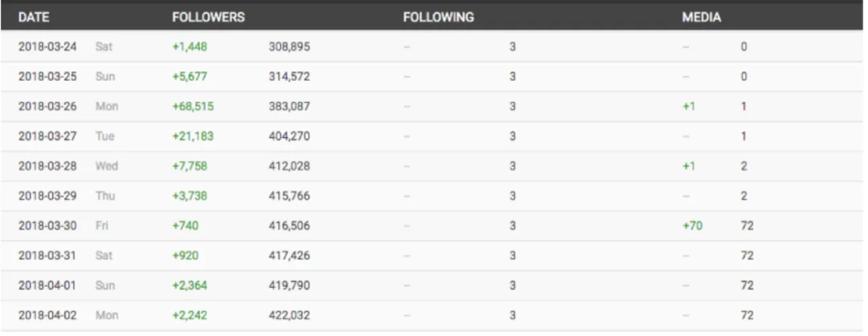The image size is (868, 336).
Task: Click the FOLLOWING column header
Action: (438, 18)
